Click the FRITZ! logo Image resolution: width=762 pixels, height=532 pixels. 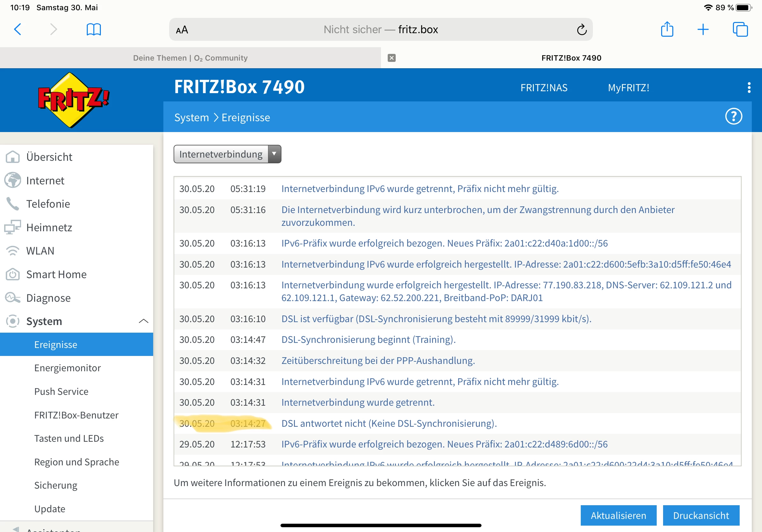[73, 100]
